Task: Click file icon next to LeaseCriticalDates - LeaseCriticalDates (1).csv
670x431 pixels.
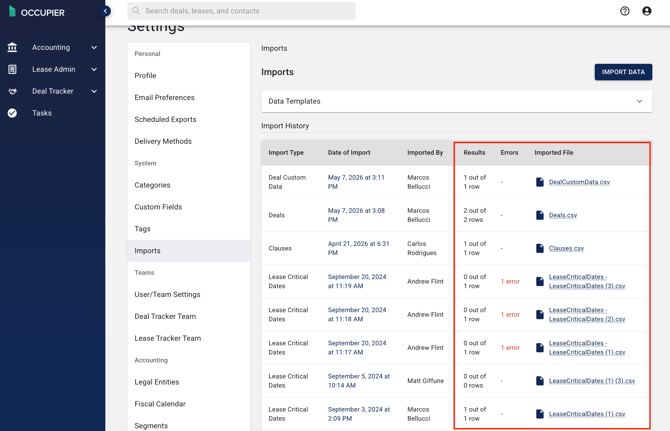Action: [x=540, y=347]
